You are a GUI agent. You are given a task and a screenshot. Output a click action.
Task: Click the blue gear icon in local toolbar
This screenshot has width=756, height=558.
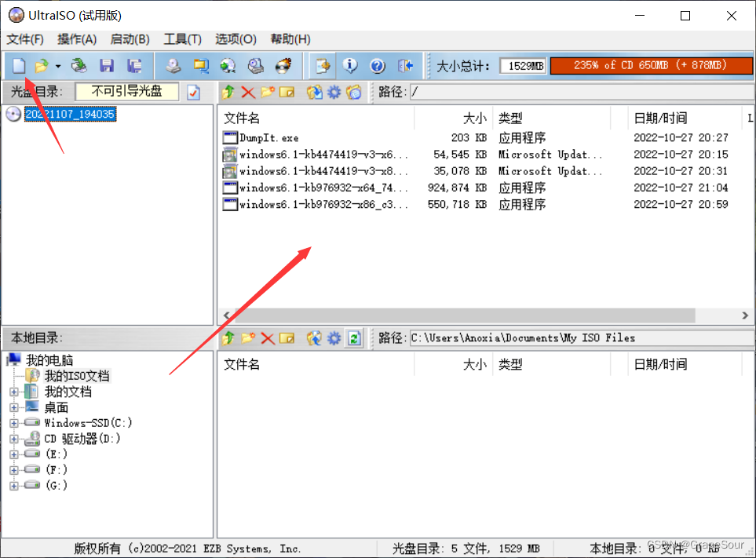click(334, 338)
